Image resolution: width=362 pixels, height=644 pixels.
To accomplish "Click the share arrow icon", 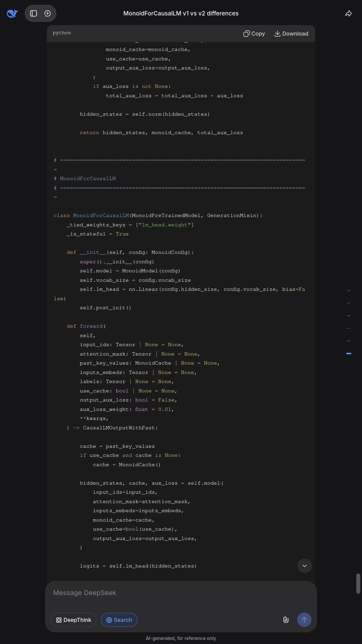I will coord(349,13).
